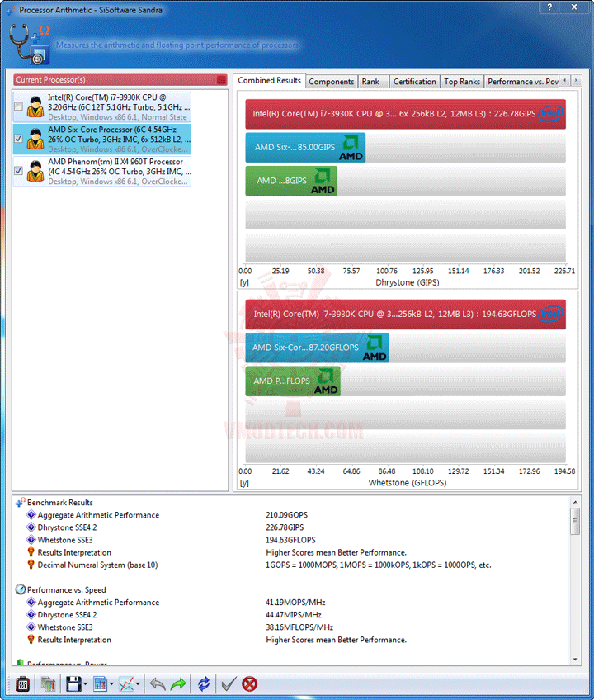Screen dimensions: 594x700
Task: Click the user icon beside AMD Phenom II X4
Action: [35, 171]
